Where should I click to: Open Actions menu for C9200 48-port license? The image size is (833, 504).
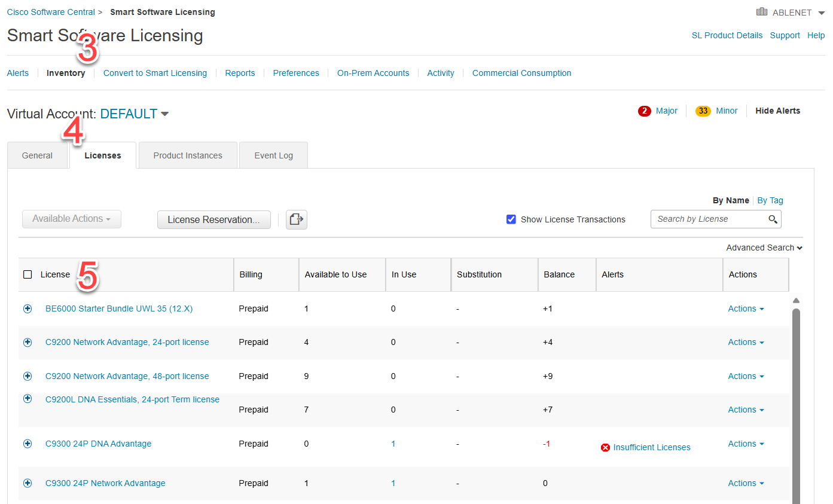click(x=746, y=376)
